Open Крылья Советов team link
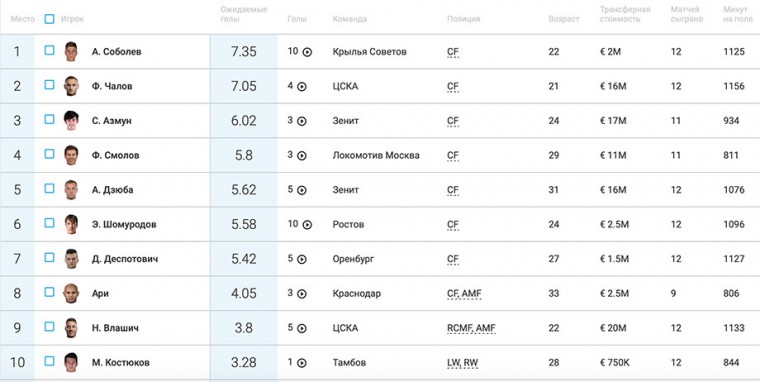This screenshot has height=382, width=760. click(x=370, y=52)
